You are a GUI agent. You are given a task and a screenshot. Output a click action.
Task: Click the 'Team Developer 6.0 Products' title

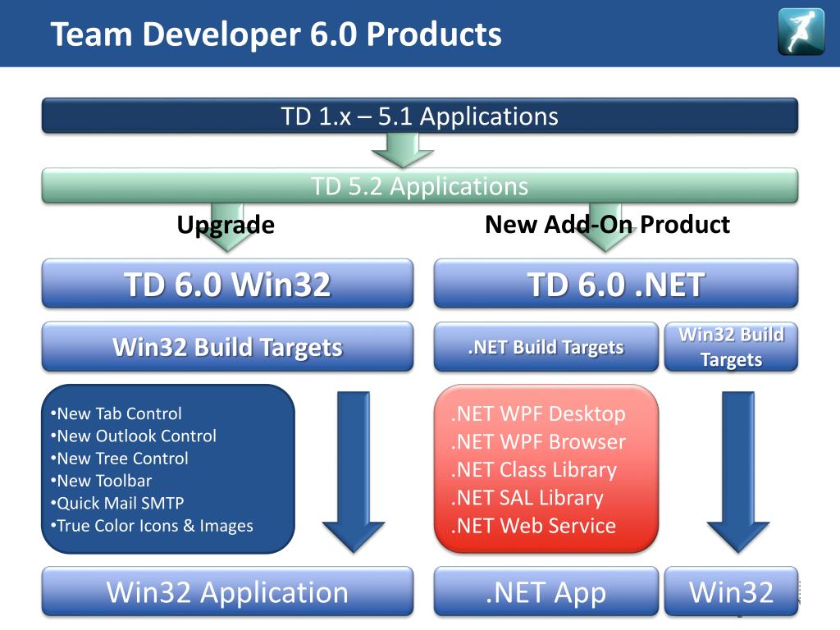[x=276, y=34]
